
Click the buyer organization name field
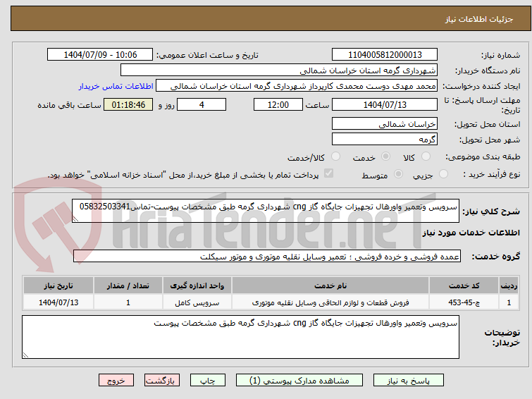pyautogui.click(x=279, y=70)
